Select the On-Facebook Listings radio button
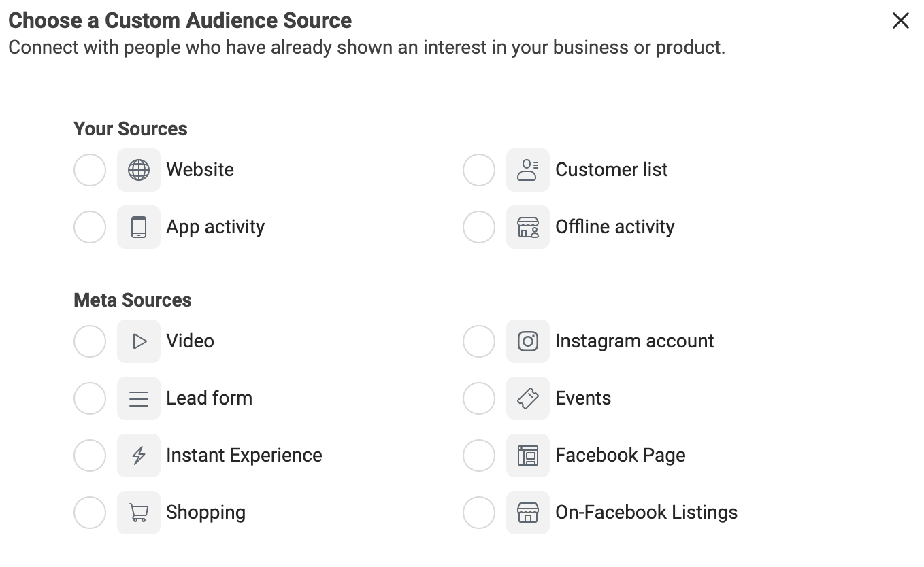Image resolution: width=924 pixels, height=567 pixels. [478, 512]
